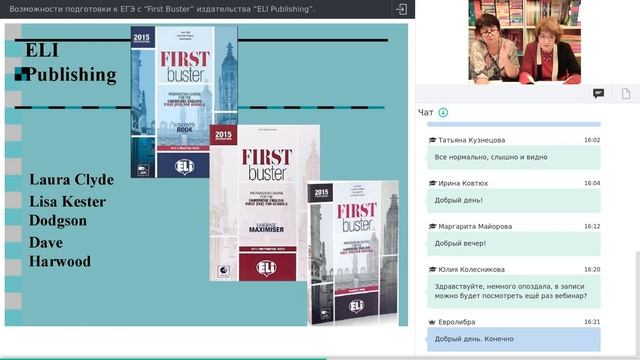The image size is (640, 360).
Task: Click the chat scroll-down arrow icon
Action: coord(443,112)
